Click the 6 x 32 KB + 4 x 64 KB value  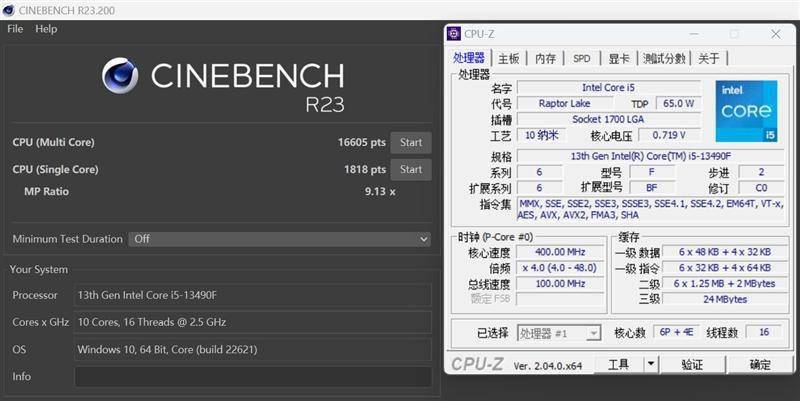tap(725, 268)
